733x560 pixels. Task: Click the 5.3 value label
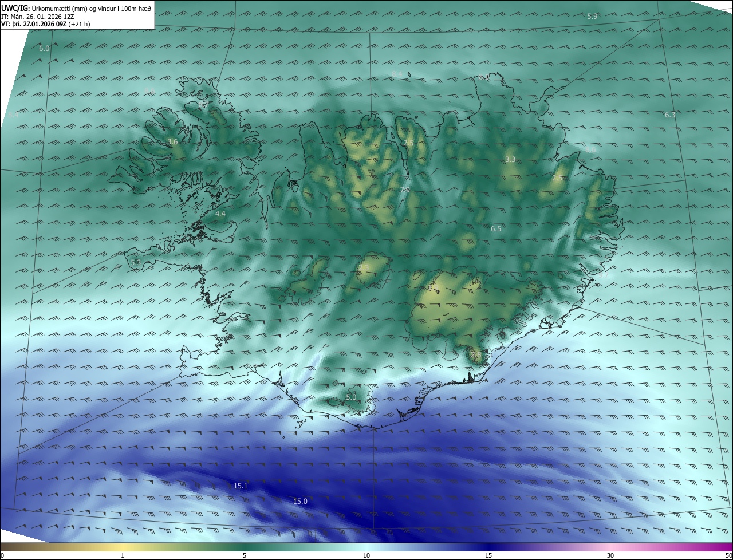pyautogui.click(x=136, y=263)
